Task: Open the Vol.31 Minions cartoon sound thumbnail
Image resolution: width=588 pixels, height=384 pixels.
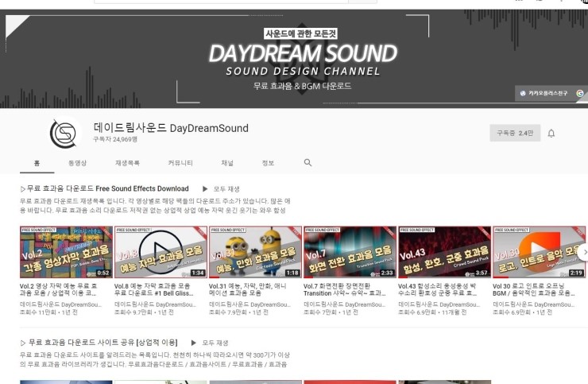Action: 255,252
